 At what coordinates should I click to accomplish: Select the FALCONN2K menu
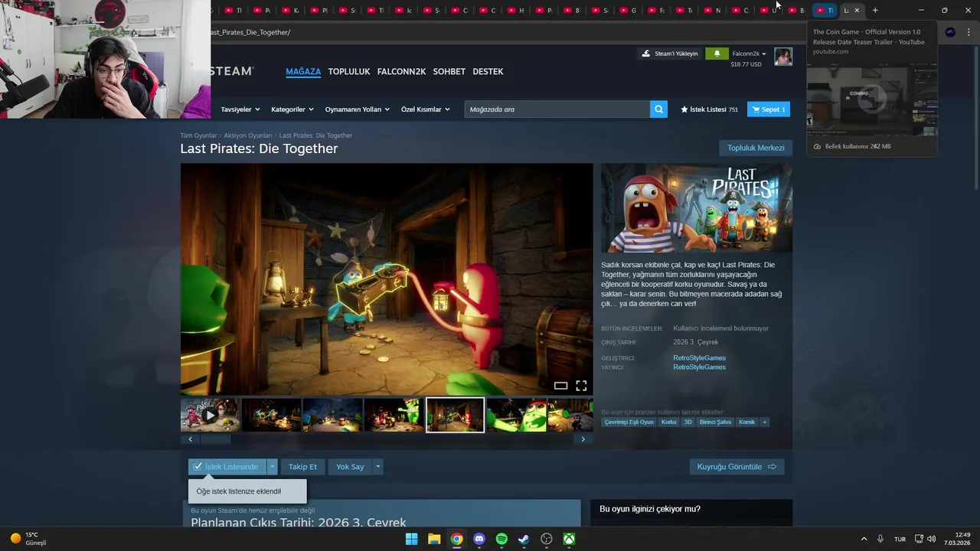401,71
